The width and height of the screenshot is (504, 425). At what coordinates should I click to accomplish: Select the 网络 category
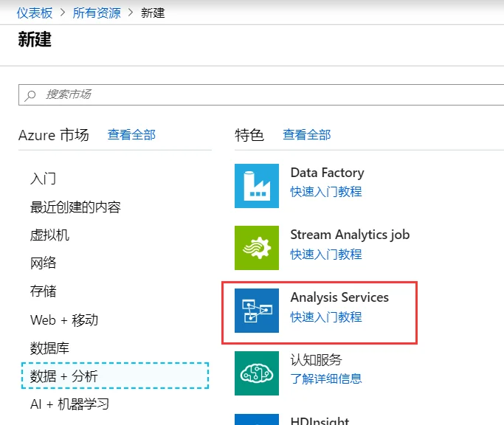pyautogui.click(x=43, y=263)
